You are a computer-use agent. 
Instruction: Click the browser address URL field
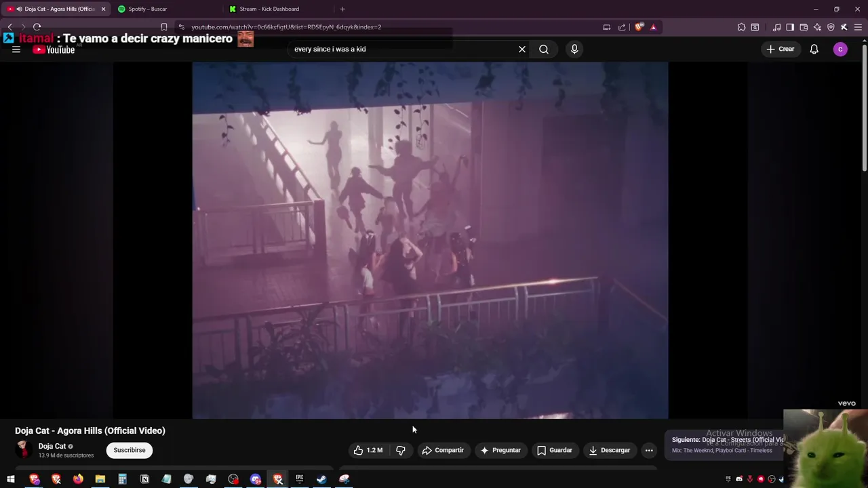[387, 27]
